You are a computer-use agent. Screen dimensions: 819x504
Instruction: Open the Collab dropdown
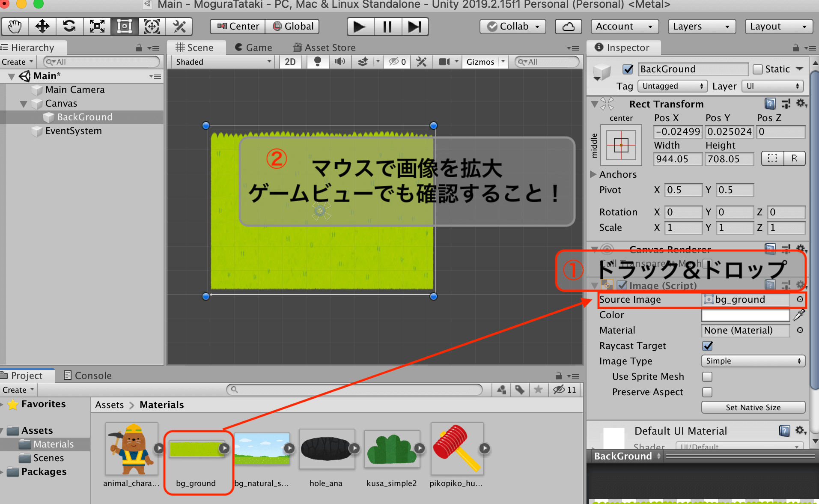513,27
